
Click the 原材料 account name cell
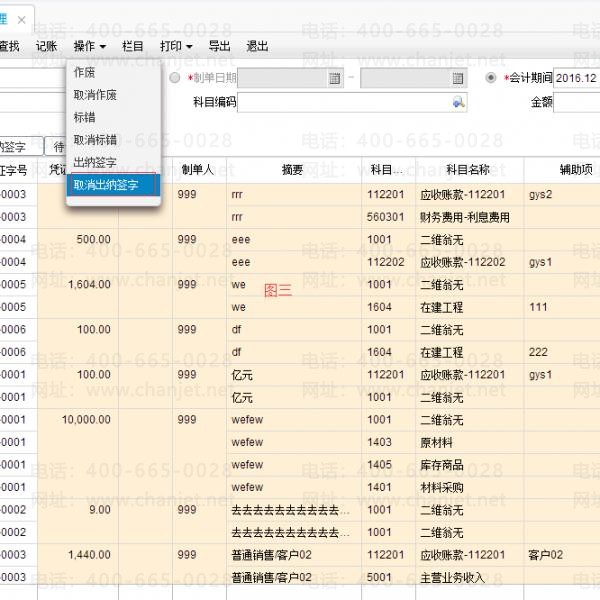[470, 442]
